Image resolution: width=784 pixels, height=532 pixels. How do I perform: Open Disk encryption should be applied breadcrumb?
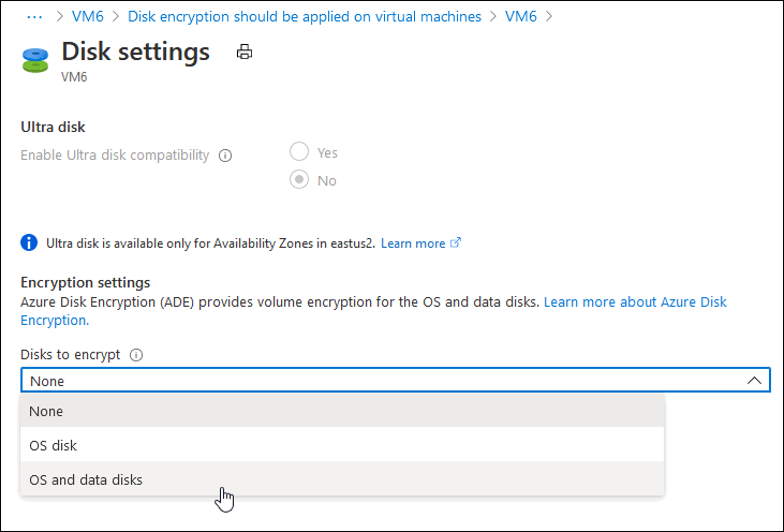pyautogui.click(x=304, y=17)
